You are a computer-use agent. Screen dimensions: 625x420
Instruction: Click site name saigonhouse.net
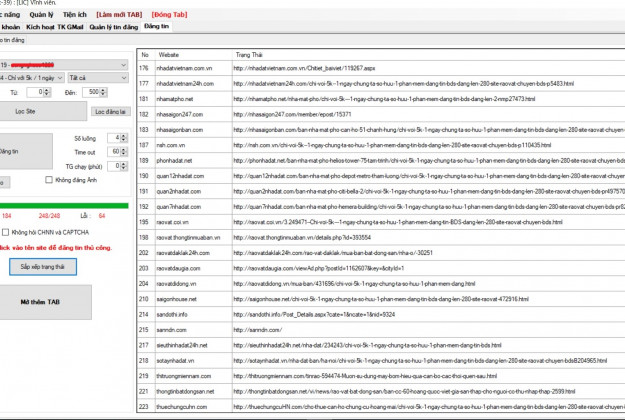click(x=176, y=299)
